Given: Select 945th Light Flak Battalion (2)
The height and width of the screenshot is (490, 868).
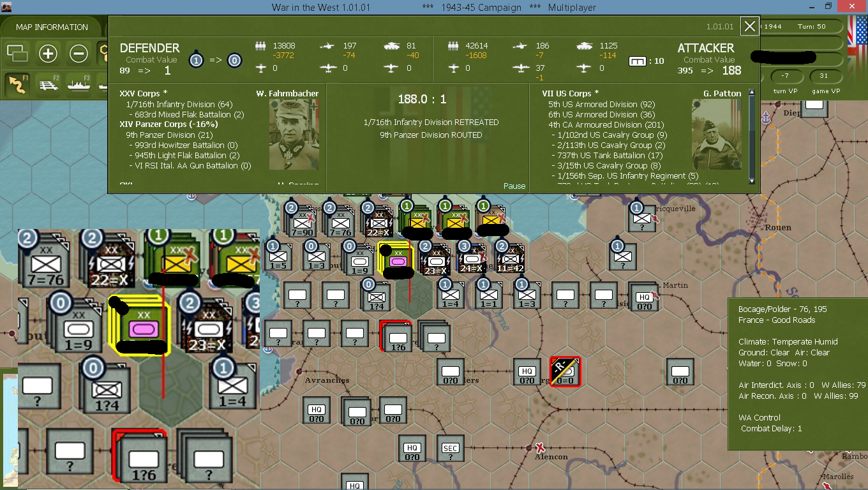Looking at the screenshot, I should (184, 155).
